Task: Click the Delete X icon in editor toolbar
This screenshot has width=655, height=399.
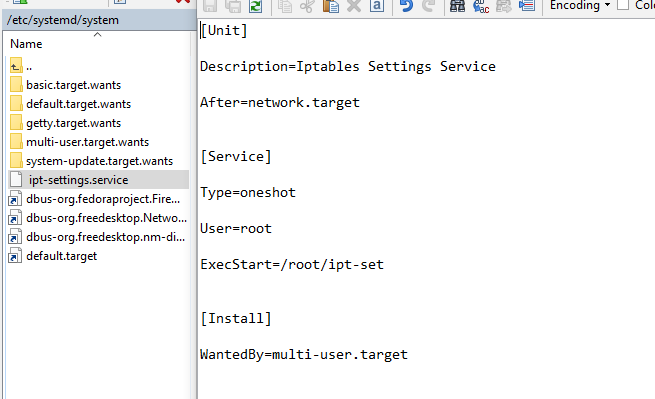Action: pyautogui.click(x=354, y=6)
